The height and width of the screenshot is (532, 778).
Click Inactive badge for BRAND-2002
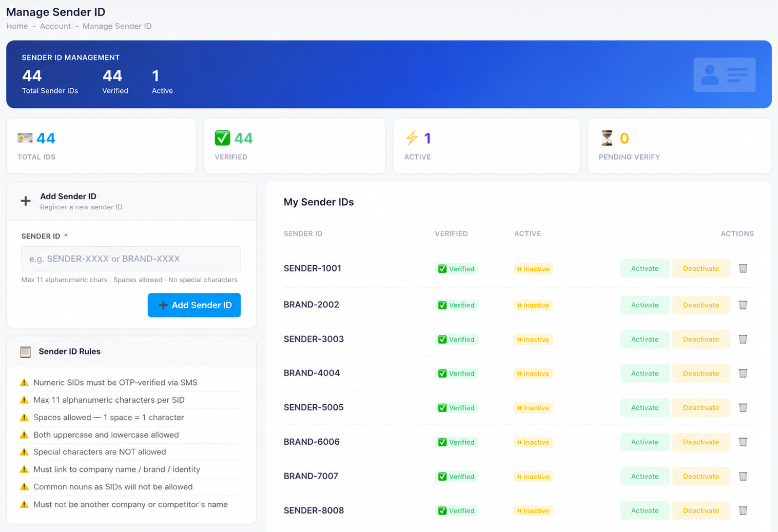tap(533, 305)
